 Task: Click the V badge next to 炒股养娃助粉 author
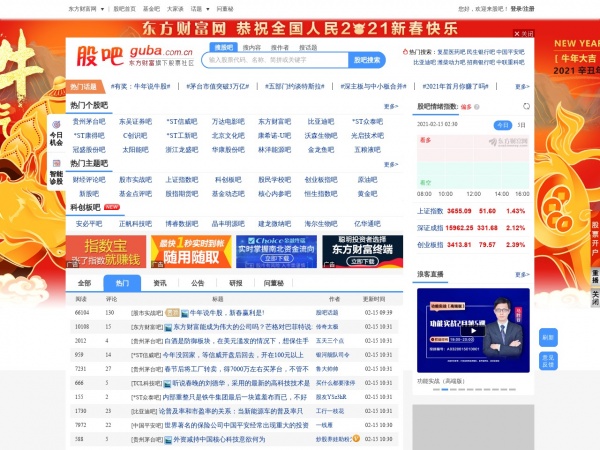pyautogui.click(x=356, y=438)
